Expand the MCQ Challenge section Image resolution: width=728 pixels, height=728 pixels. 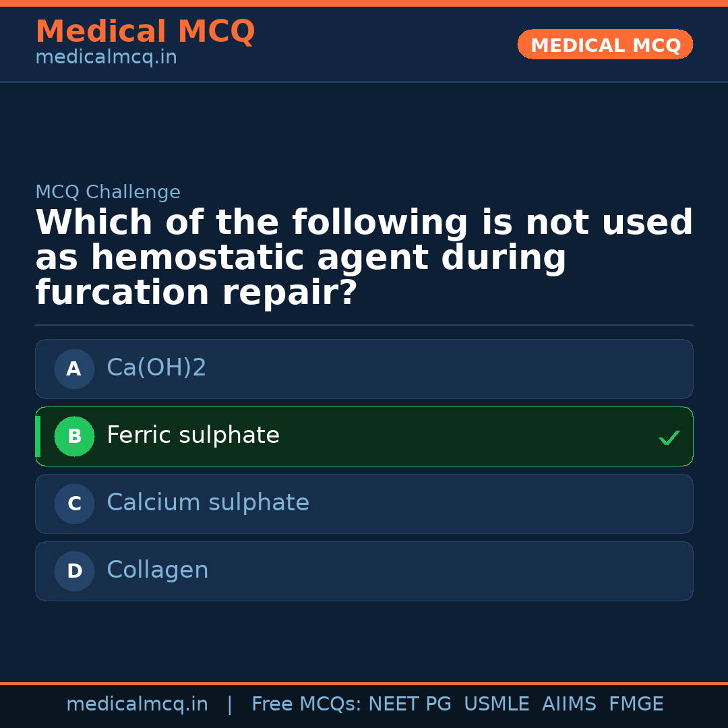[108, 192]
